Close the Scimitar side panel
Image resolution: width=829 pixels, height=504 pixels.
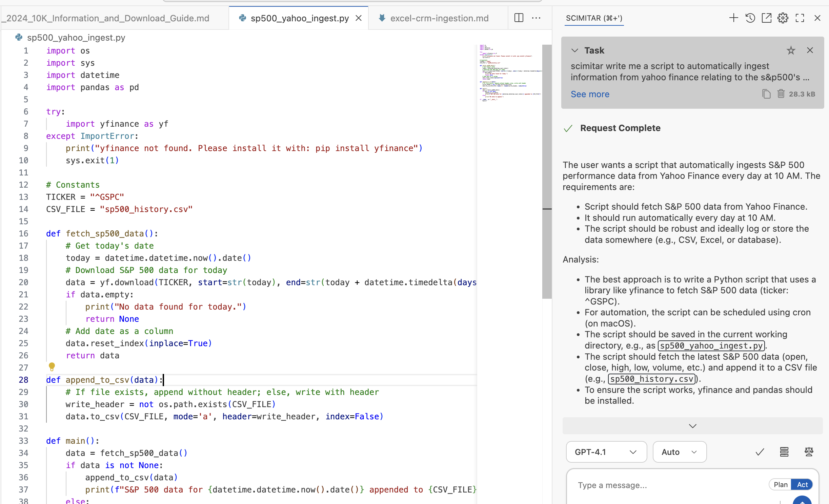pos(817,18)
